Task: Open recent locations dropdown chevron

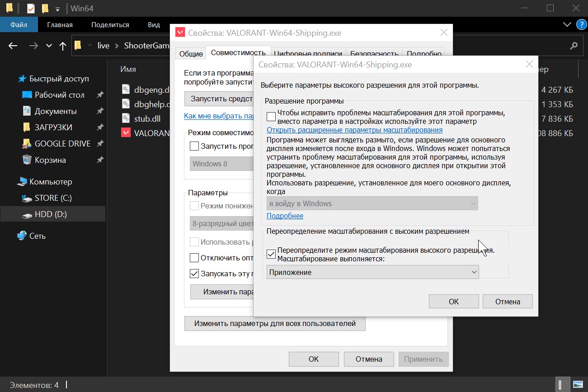Action: pos(49,46)
